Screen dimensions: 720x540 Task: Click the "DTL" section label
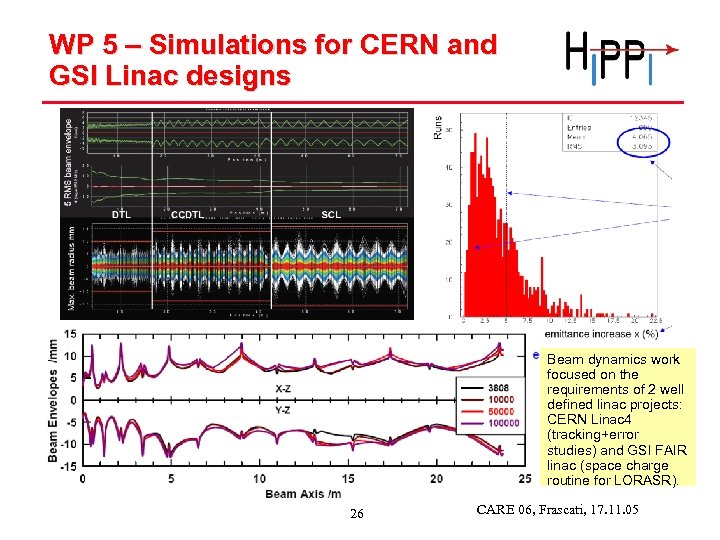click(x=121, y=214)
